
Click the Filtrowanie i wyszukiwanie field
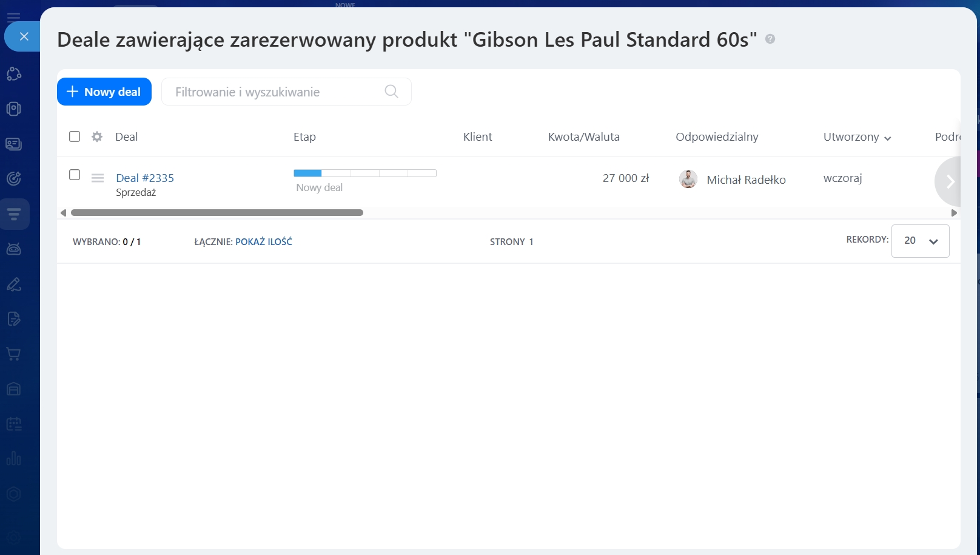273,92
